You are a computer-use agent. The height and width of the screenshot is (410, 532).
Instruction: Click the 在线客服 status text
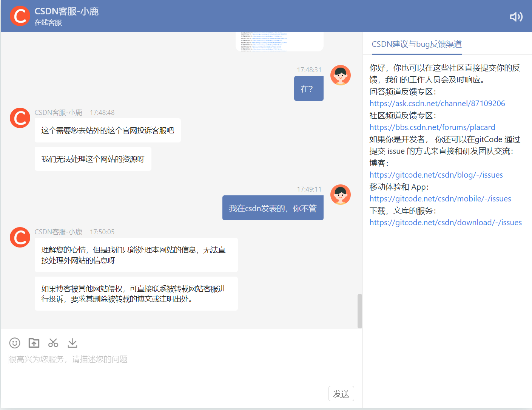(x=48, y=23)
